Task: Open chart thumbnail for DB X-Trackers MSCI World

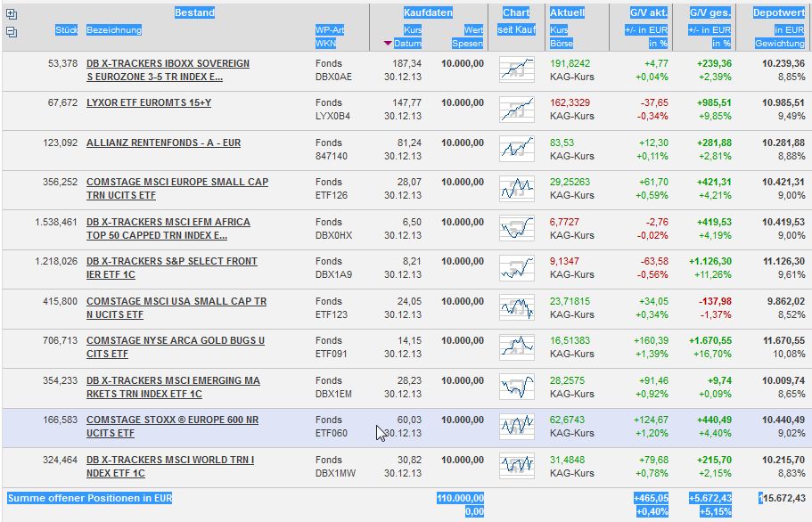Action: [x=517, y=466]
